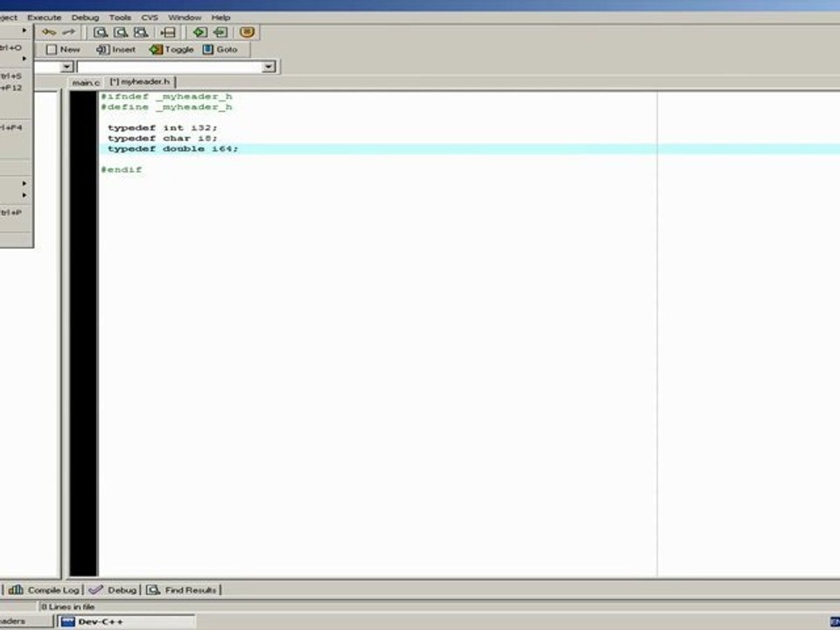Viewport: 840px width, 630px height.
Task: Open the Execute menu
Action: pos(45,17)
